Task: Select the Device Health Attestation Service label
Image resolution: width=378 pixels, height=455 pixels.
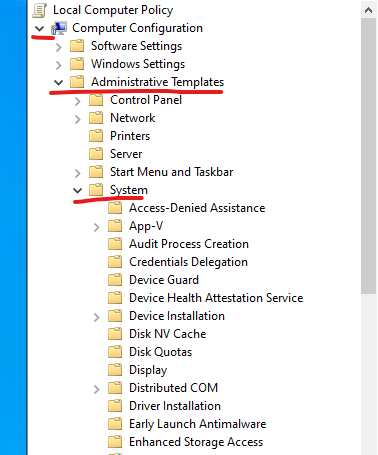Action: tap(216, 298)
